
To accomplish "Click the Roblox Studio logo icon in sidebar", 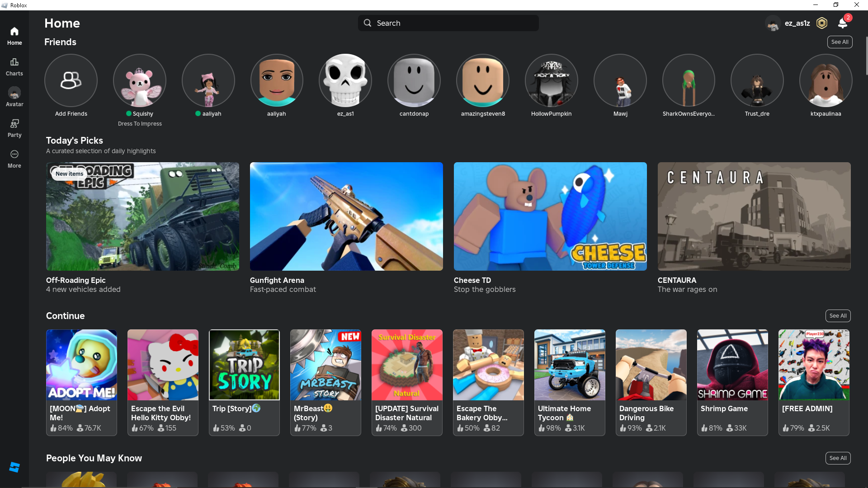I will click(x=14, y=467).
